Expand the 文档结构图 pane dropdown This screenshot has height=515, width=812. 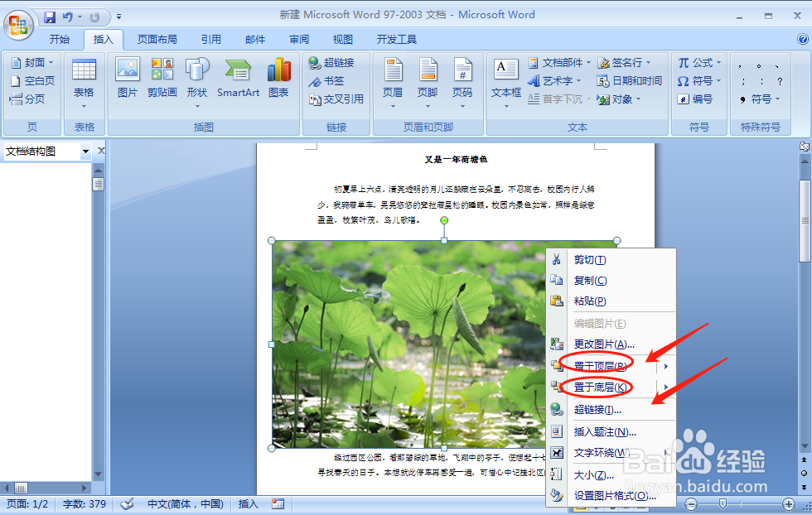[85, 151]
